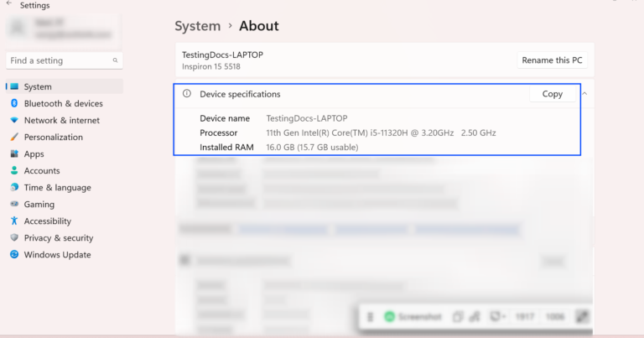Open Accounts settings
The image size is (644, 338).
[65, 171]
